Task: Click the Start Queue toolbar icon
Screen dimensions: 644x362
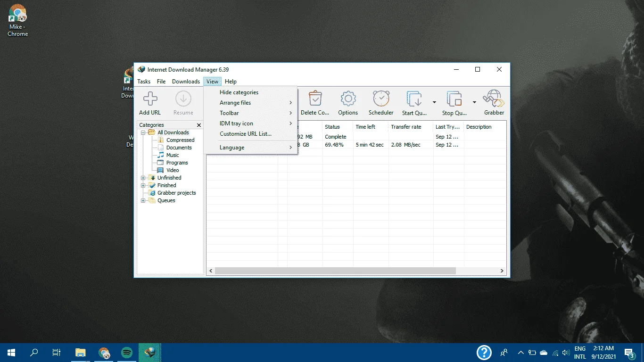Action: point(414,99)
